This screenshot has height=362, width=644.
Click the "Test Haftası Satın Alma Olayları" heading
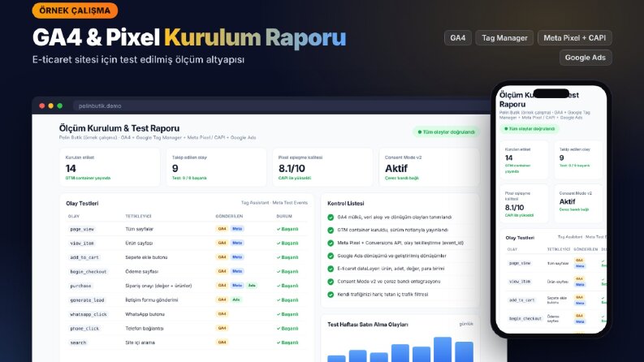[x=368, y=324]
